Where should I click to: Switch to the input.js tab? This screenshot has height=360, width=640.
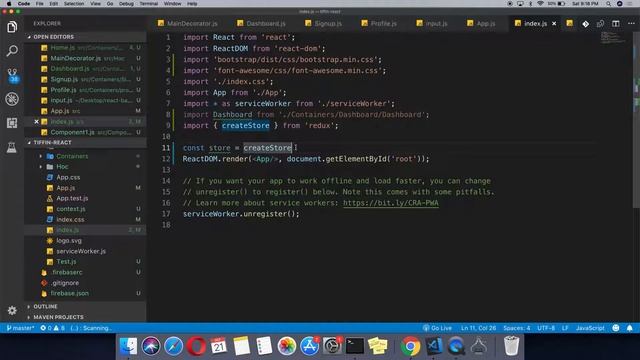click(x=432, y=24)
